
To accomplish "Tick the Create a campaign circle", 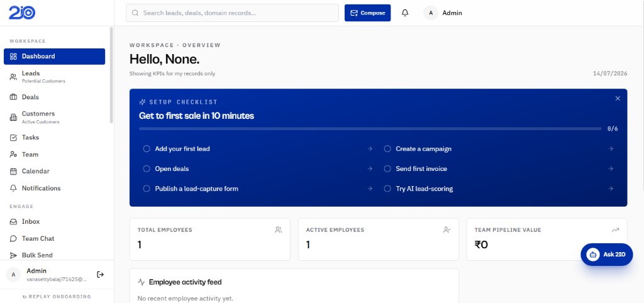I will coord(387,148).
